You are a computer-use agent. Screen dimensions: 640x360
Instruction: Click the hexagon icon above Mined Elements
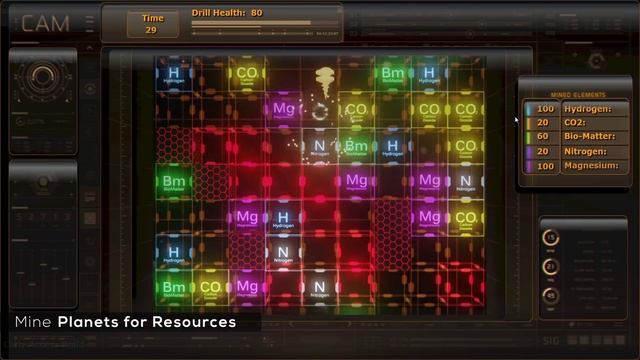[x=596, y=61]
